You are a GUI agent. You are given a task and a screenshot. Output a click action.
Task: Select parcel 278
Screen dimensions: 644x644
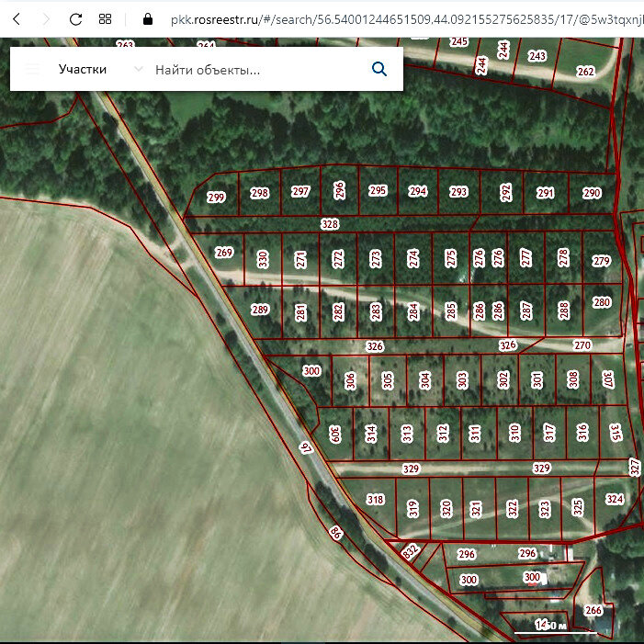[563, 257]
